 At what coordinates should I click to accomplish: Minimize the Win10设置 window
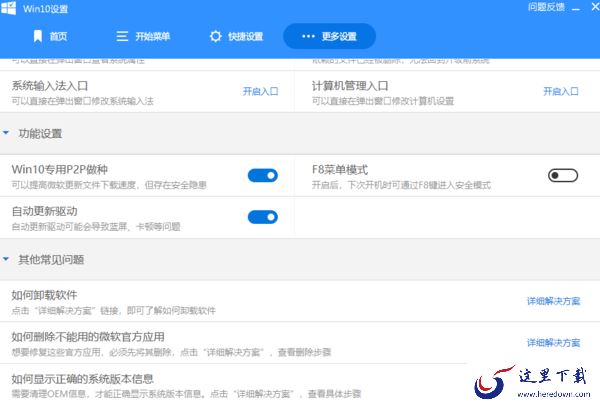tap(576, 8)
